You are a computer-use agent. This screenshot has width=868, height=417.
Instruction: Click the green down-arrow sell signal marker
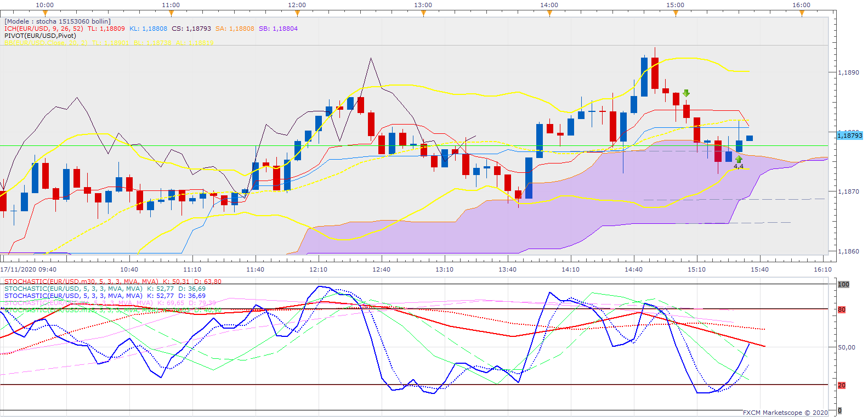pos(686,93)
